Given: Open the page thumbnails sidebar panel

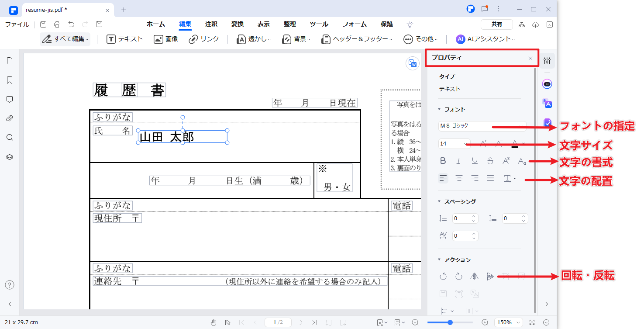Looking at the screenshot, I should pyautogui.click(x=10, y=61).
